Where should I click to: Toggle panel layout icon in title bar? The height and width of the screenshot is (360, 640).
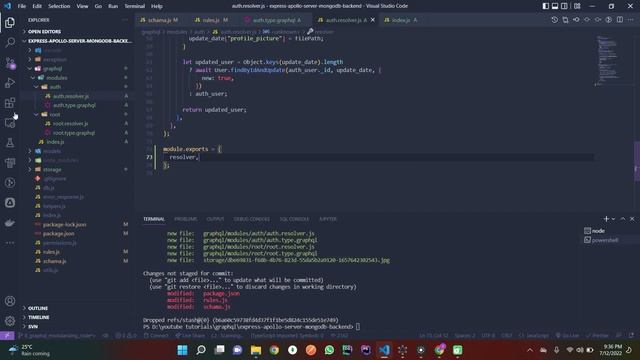coord(555,6)
